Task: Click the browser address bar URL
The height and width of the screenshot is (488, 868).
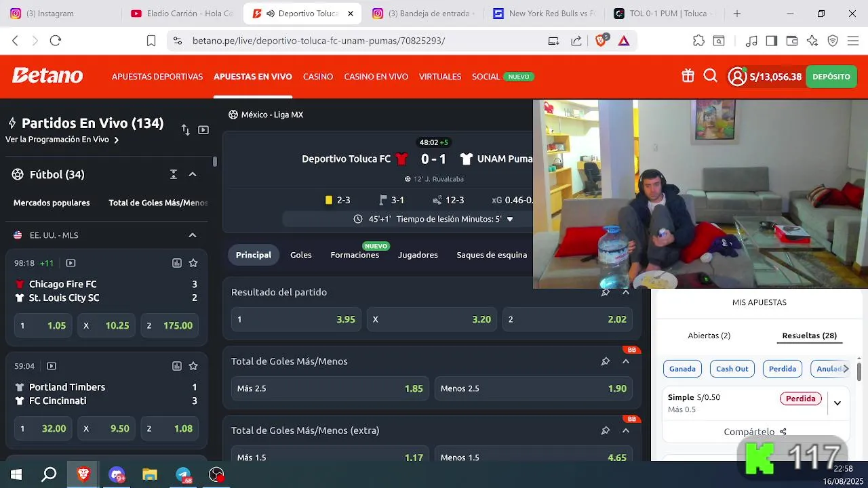Action: pyautogui.click(x=319, y=41)
